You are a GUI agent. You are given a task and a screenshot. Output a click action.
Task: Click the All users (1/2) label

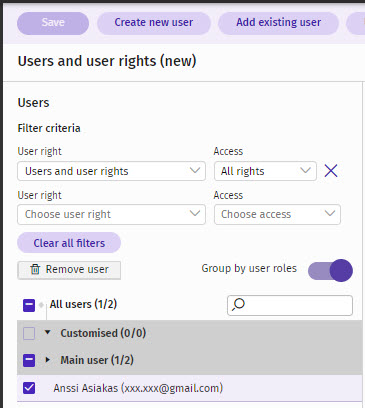click(x=83, y=304)
